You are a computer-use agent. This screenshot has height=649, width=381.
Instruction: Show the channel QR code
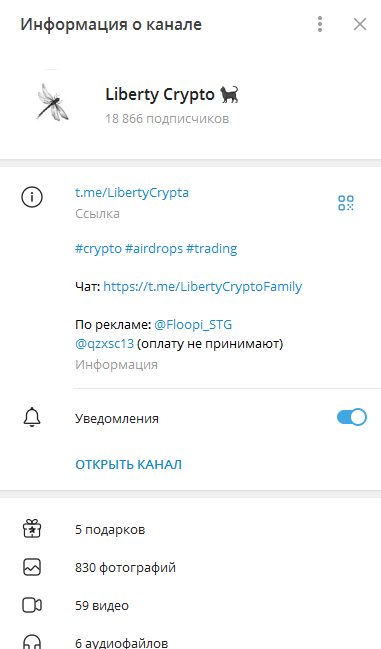[346, 203]
